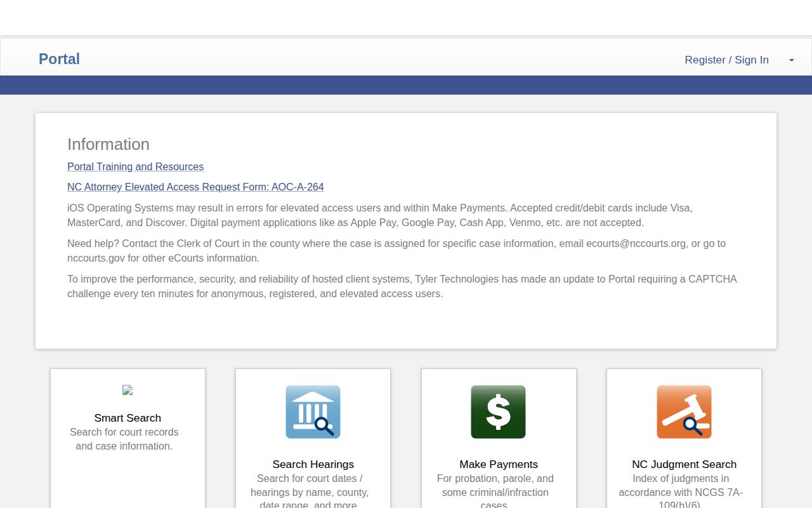Click 'Search for court records' description text
The height and width of the screenshot is (508, 812).
[x=124, y=432]
